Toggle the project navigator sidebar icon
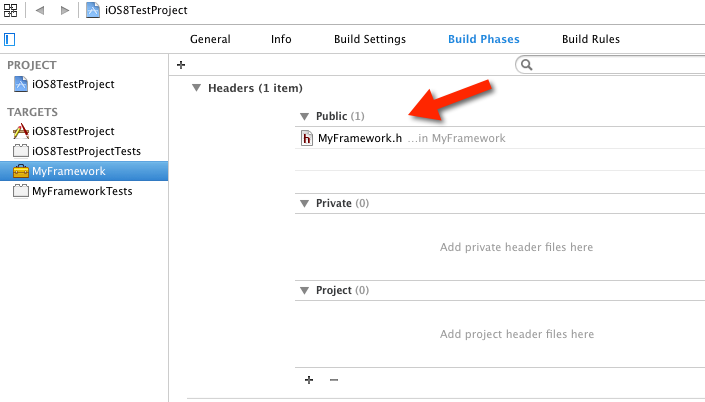Screen dimensions: 705x402 10,40
